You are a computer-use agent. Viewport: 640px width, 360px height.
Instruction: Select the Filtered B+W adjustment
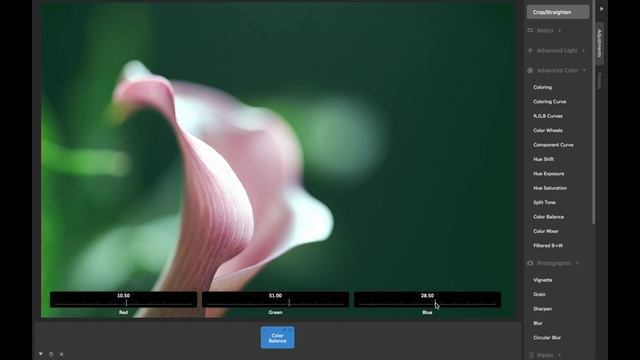tap(548, 246)
